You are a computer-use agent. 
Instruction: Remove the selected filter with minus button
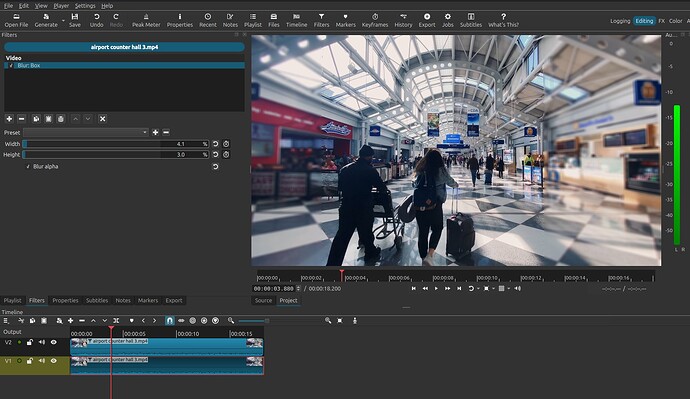[21, 119]
